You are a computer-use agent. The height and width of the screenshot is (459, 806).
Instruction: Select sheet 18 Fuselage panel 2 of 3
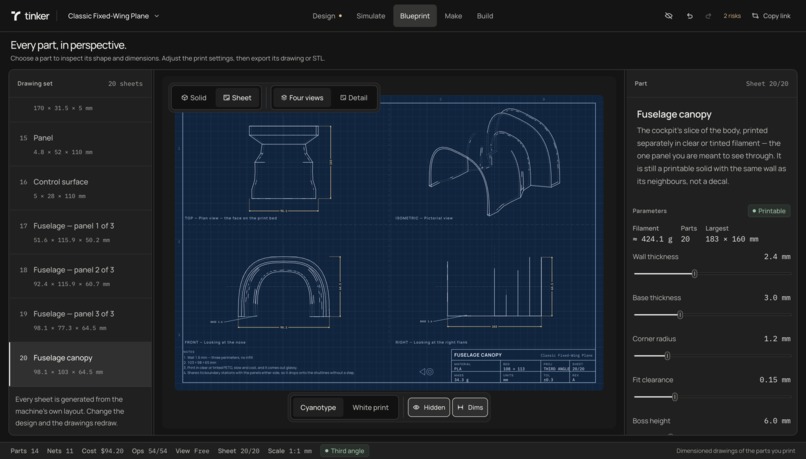(x=81, y=277)
